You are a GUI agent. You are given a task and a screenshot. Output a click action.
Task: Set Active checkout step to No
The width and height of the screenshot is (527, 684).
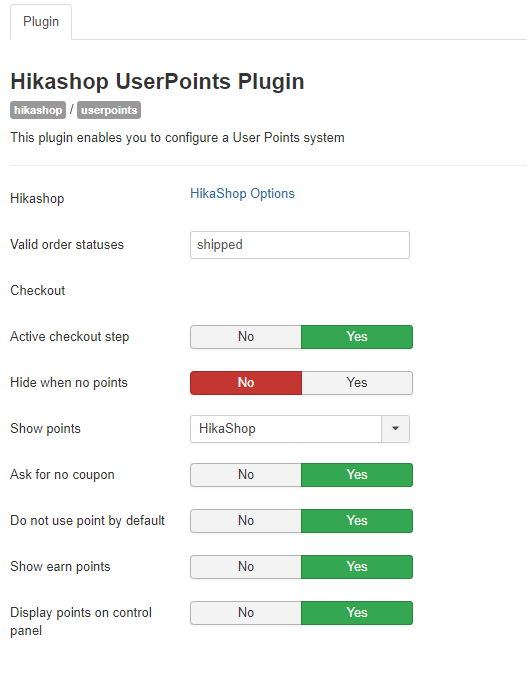246,337
